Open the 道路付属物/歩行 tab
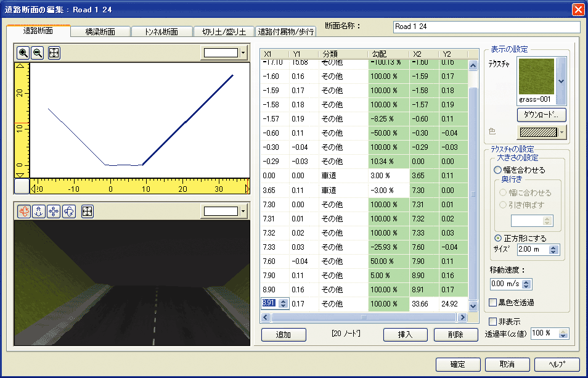 click(x=286, y=32)
